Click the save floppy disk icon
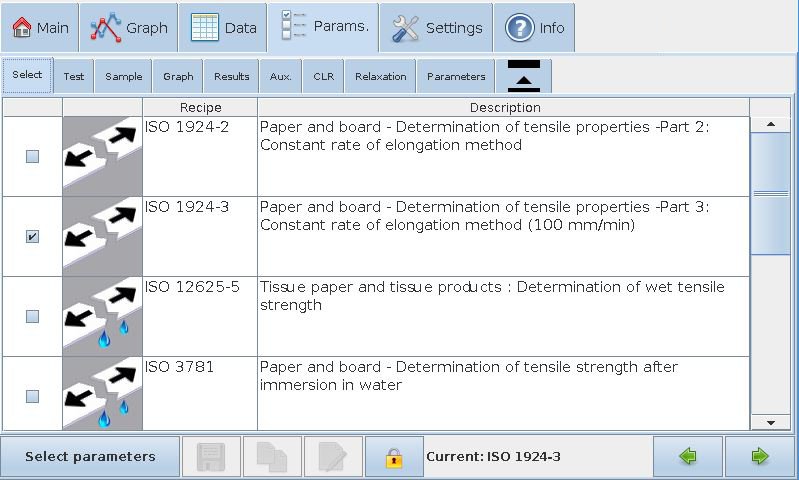 pos(211,456)
